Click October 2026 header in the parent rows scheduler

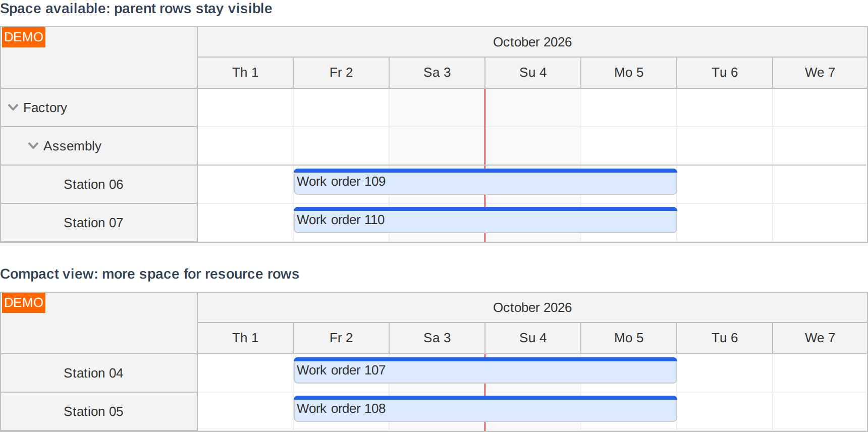click(532, 42)
